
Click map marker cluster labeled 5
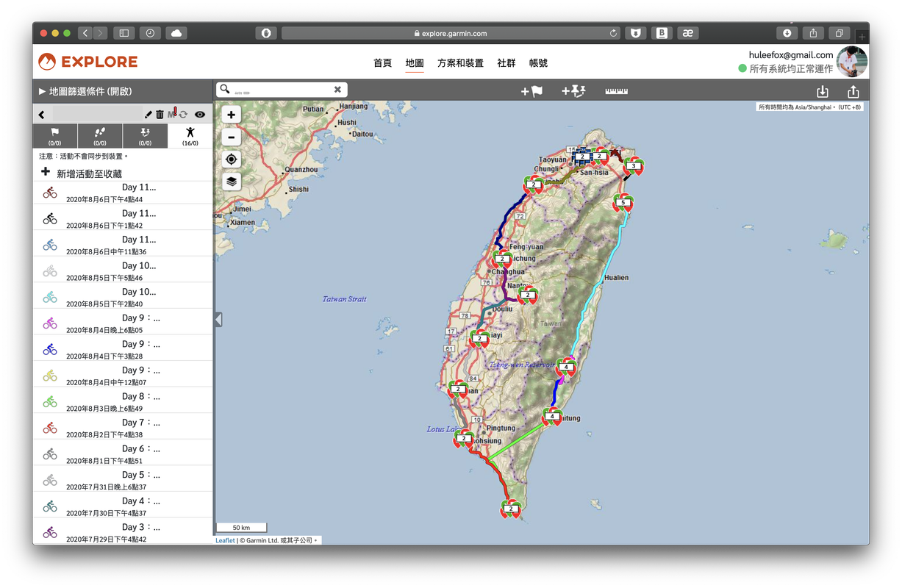click(623, 203)
